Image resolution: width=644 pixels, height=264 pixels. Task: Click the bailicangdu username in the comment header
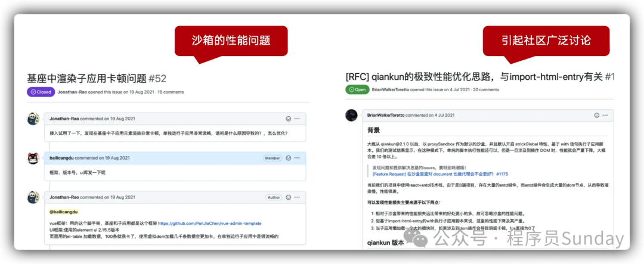[61, 158]
